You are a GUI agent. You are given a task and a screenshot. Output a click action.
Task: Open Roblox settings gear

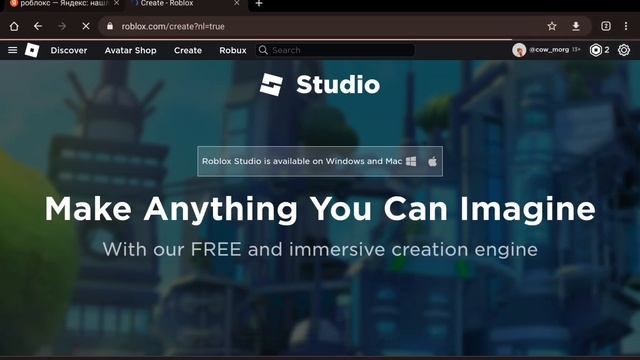(624, 50)
